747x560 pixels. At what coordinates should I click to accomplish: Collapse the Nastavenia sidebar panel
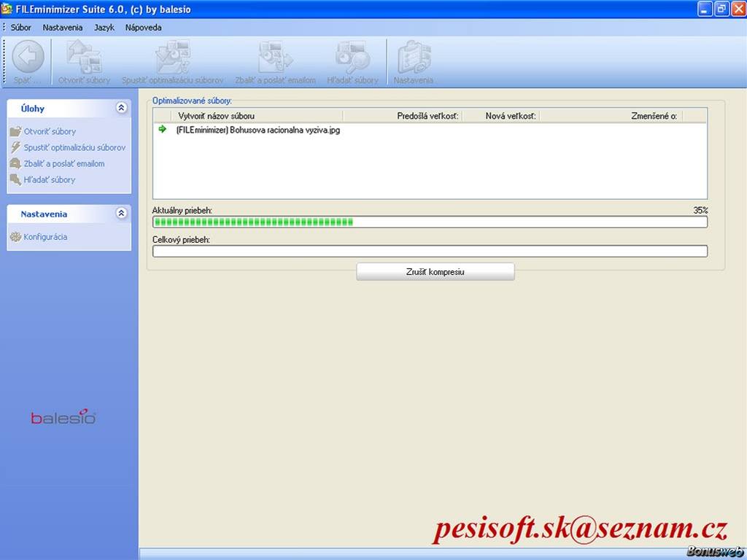[121, 214]
